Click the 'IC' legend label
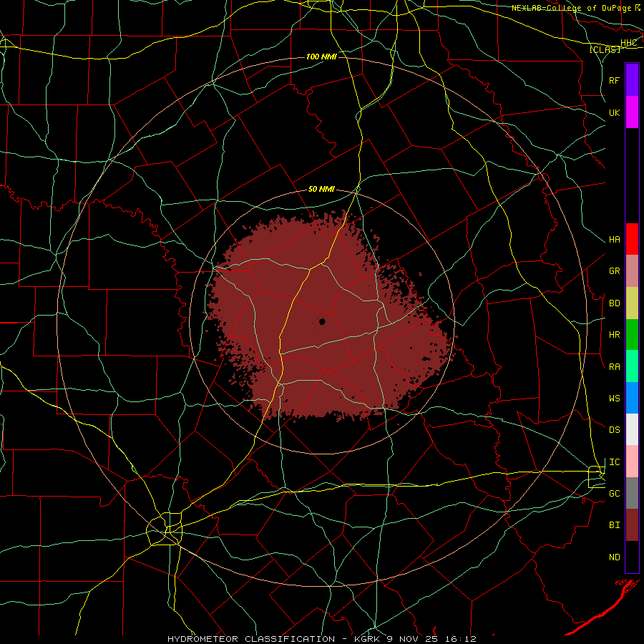 pos(615,462)
